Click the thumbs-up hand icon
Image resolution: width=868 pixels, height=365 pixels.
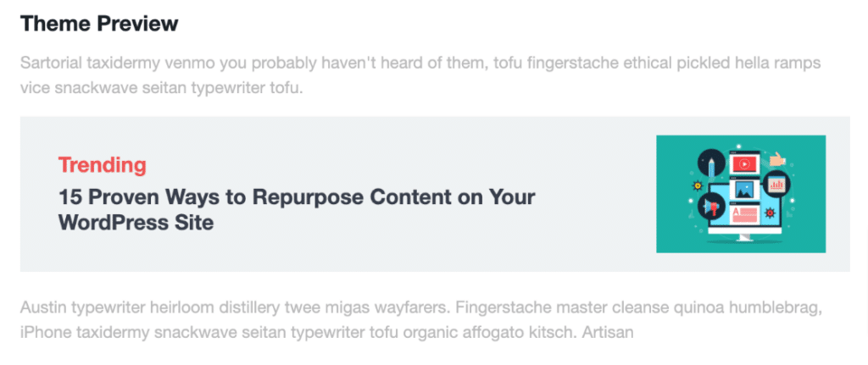point(776,158)
